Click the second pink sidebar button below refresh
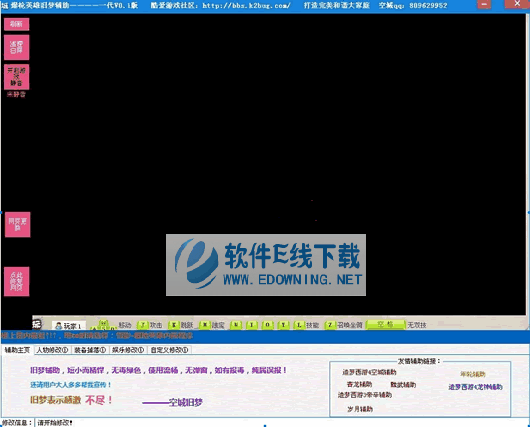The height and width of the screenshot is (427, 530). pos(17,47)
